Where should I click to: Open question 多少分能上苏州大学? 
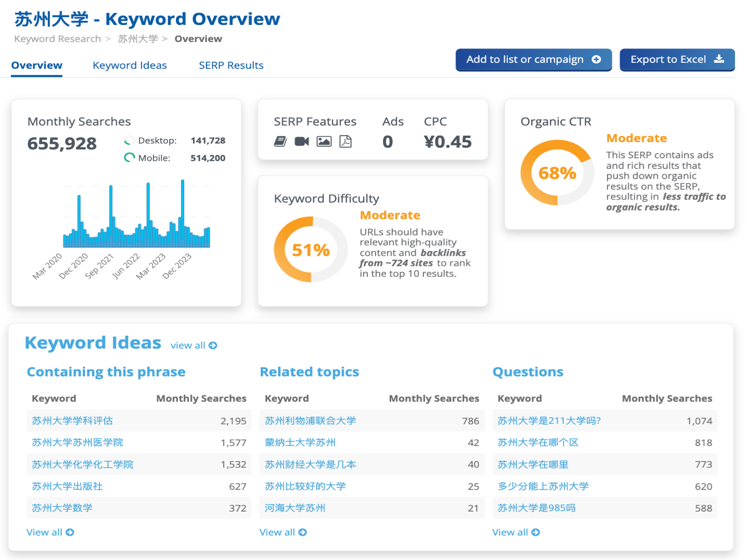543,486
